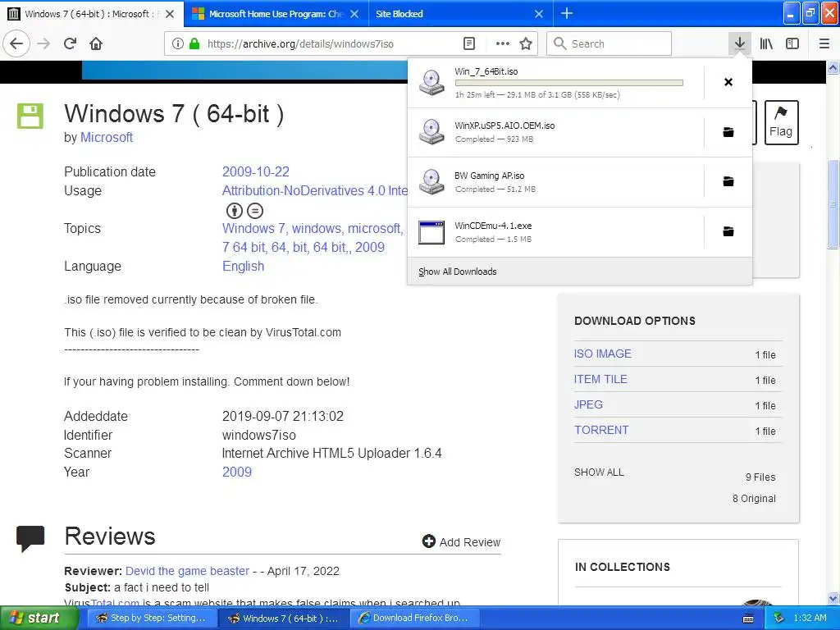Show sidebars from the toolbar

point(792,43)
